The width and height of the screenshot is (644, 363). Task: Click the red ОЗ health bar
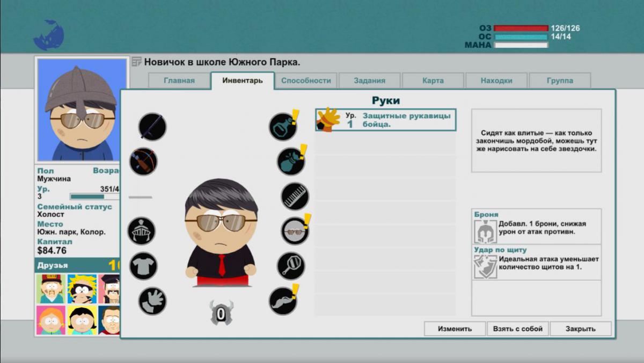[521, 28]
